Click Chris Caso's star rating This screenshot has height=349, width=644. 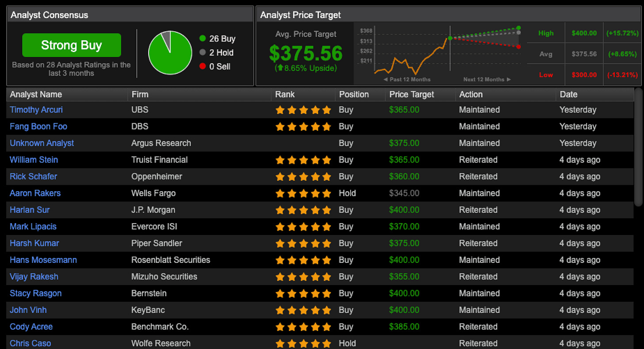pos(303,343)
